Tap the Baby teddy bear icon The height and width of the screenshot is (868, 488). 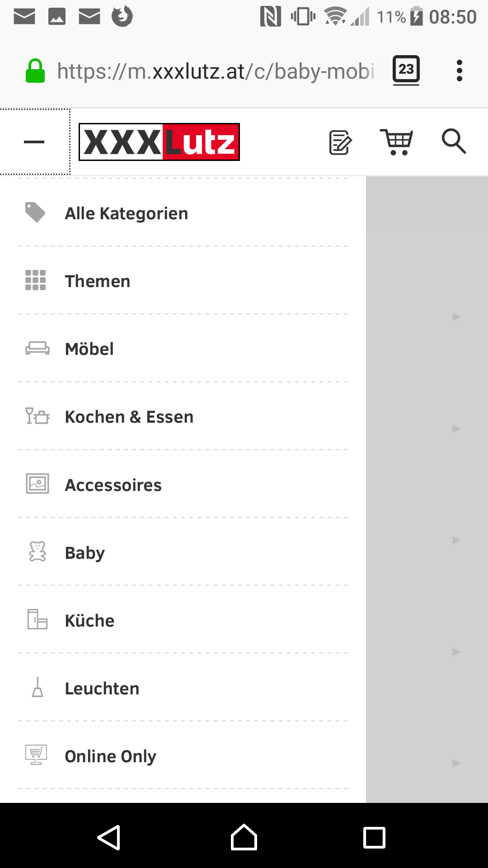[37, 552]
